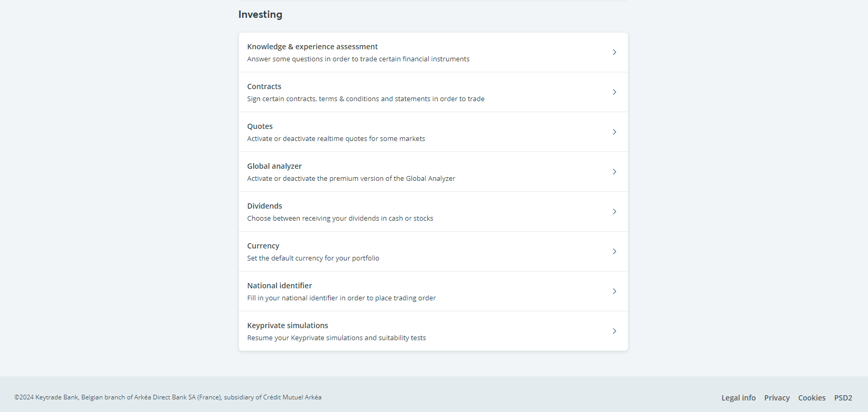The width and height of the screenshot is (868, 412).
Task: Click the chevron icon next to Quotes
Action: point(614,132)
